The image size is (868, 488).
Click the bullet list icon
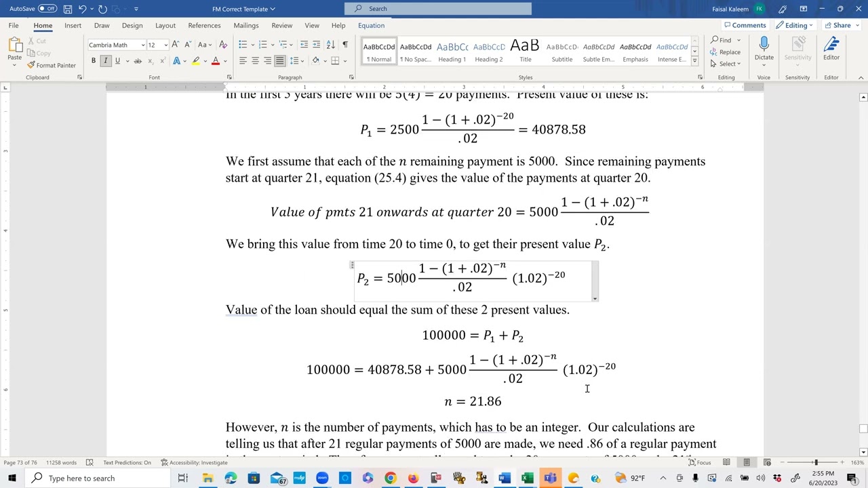[x=242, y=45]
